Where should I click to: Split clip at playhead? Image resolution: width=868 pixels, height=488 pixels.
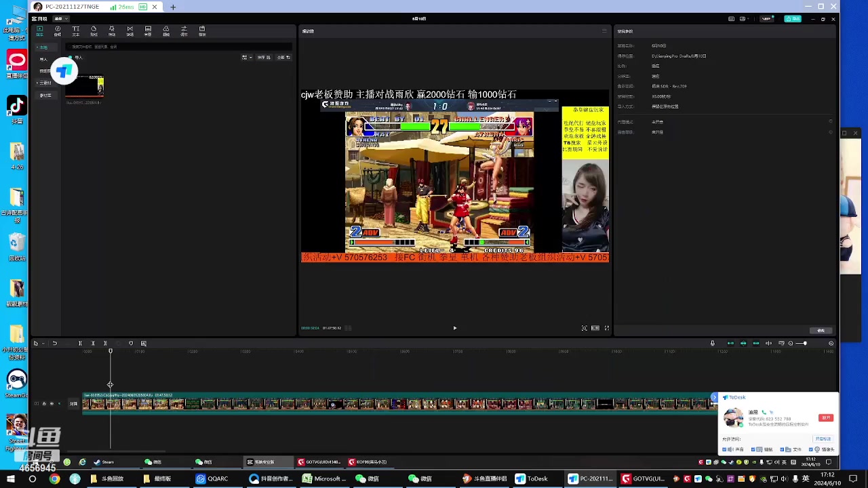[x=80, y=344]
